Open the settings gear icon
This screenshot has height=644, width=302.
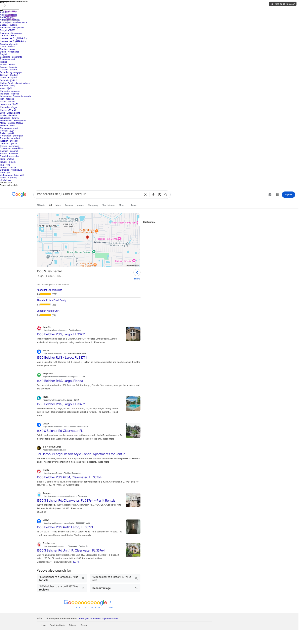(270, 195)
